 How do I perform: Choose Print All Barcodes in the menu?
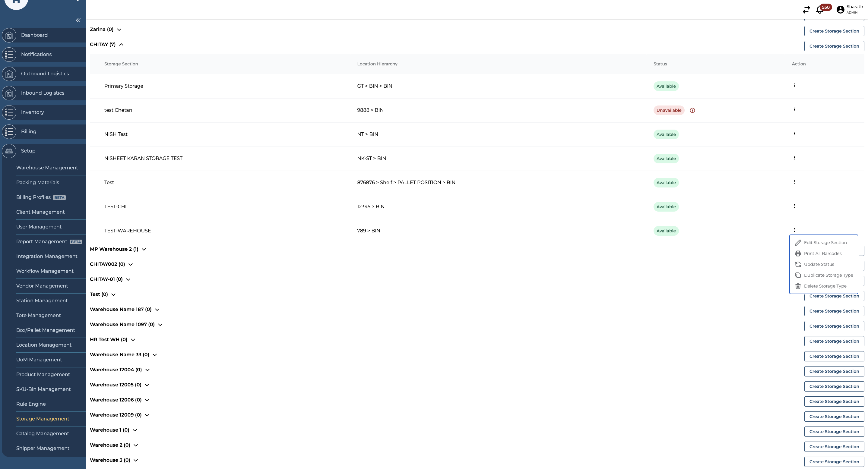[822, 253]
